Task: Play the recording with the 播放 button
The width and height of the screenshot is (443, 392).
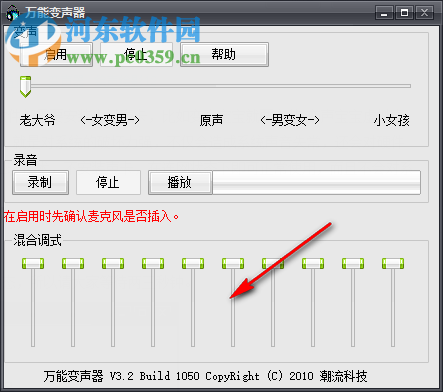Action: tap(180, 182)
